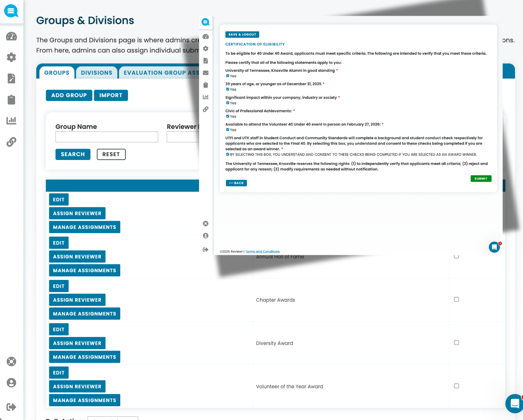
Task: Open help via the lifebuoy icon
Action: pyautogui.click(x=12, y=362)
